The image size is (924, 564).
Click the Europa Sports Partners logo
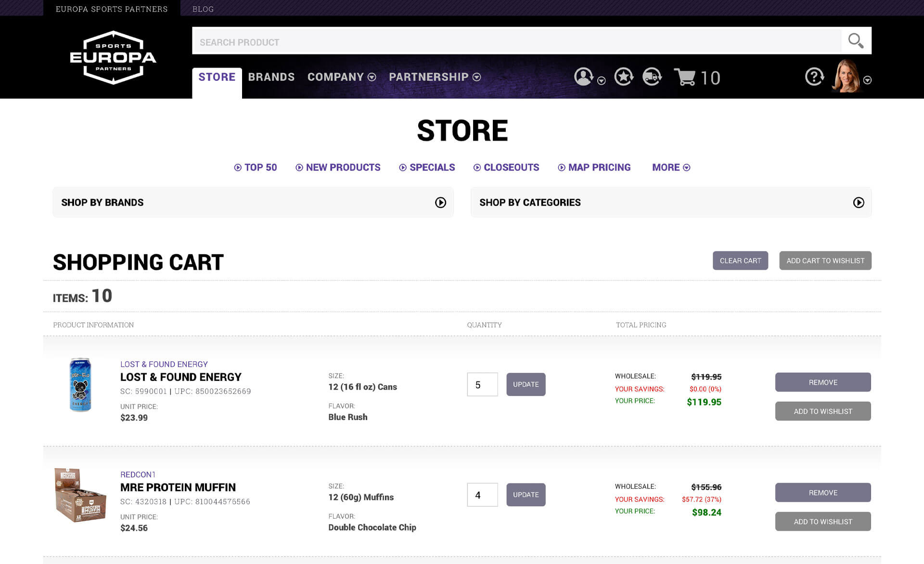click(112, 58)
